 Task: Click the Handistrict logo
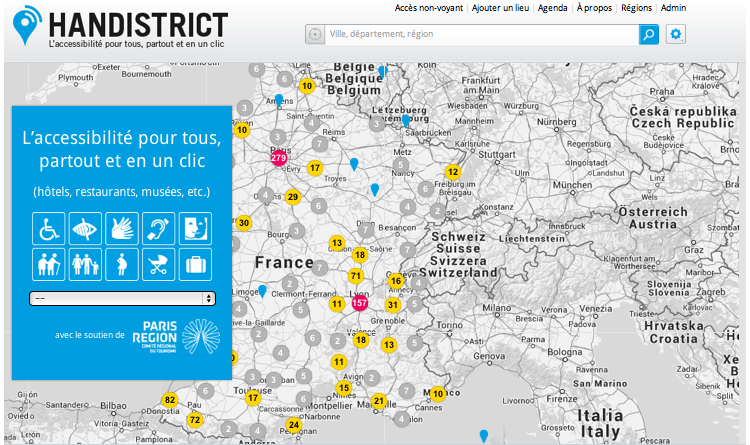pyautogui.click(x=121, y=27)
